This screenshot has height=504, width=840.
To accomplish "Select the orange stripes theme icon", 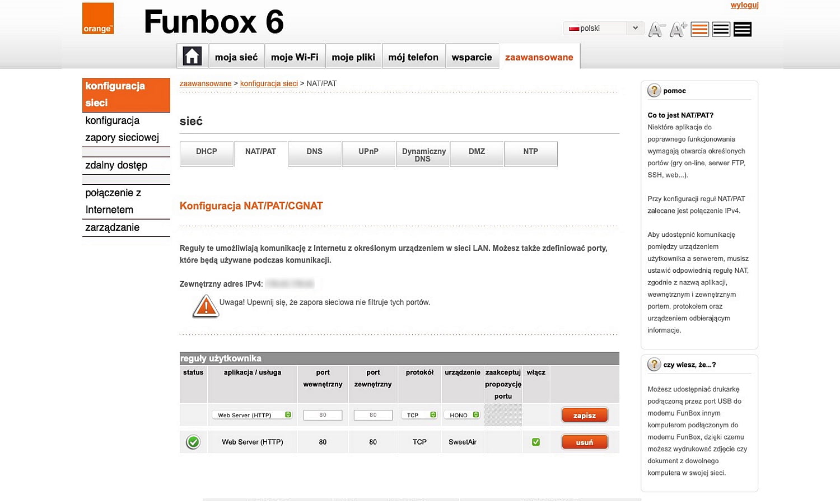I will coord(699,29).
